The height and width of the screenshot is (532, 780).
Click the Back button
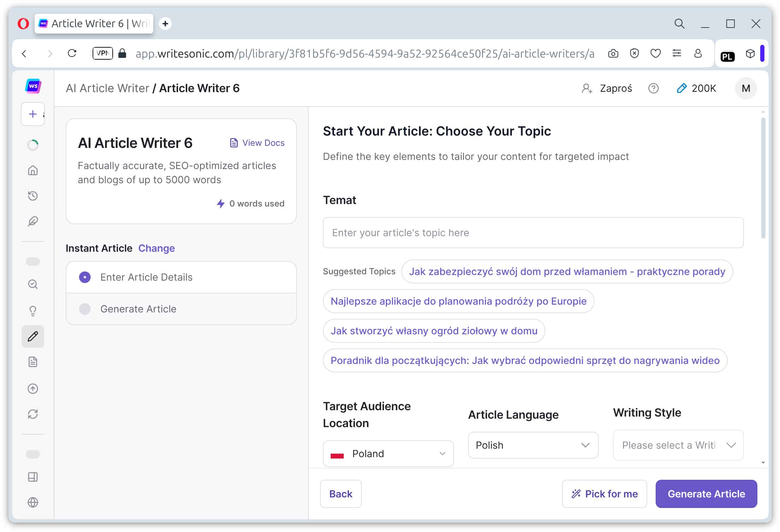click(x=341, y=494)
